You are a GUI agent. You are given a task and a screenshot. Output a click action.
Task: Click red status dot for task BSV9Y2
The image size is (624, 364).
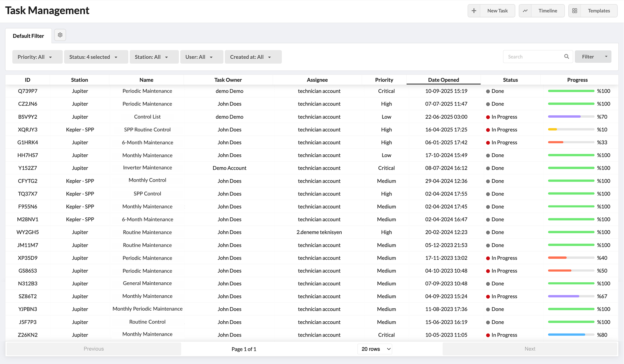[x=488, y=117]
